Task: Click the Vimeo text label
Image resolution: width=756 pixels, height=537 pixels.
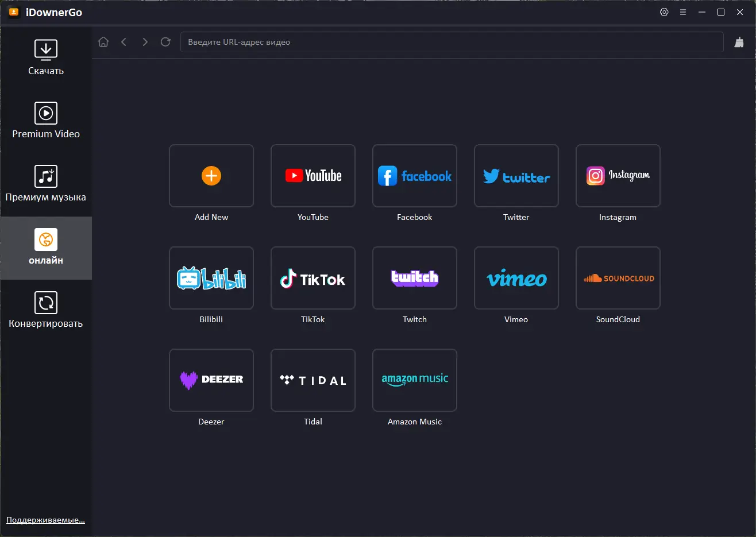Action: click(x=516, y=319)
